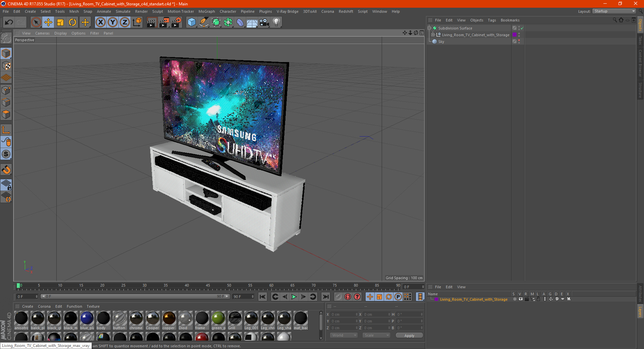Add a Subdivision Surface generator

click(x=216, y=22)
